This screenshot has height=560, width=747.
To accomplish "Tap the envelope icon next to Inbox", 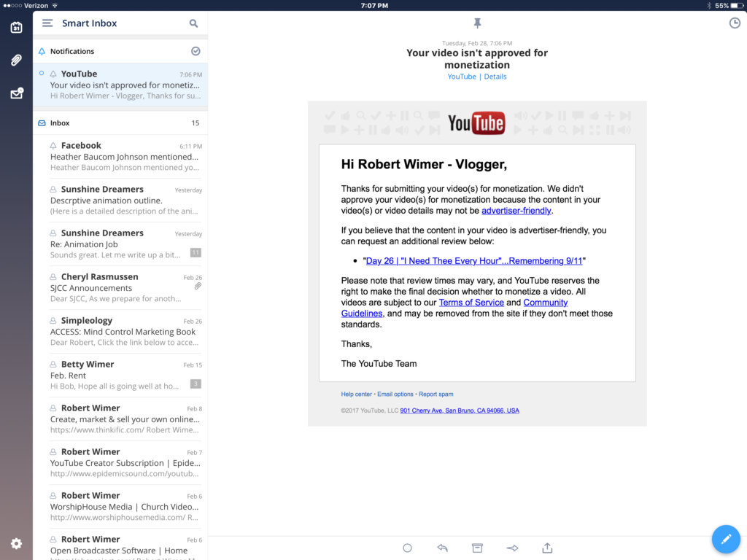I will tap(42, 122).
